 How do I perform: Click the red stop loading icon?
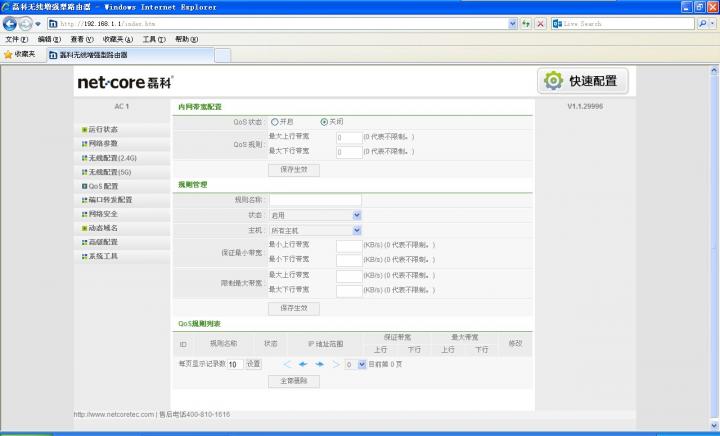point(541,23)
